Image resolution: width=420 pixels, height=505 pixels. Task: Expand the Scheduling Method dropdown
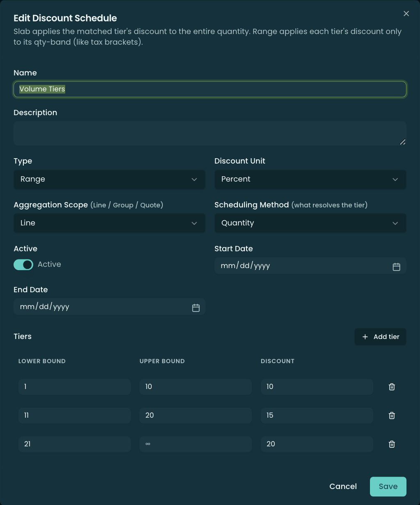pos(310,223)
